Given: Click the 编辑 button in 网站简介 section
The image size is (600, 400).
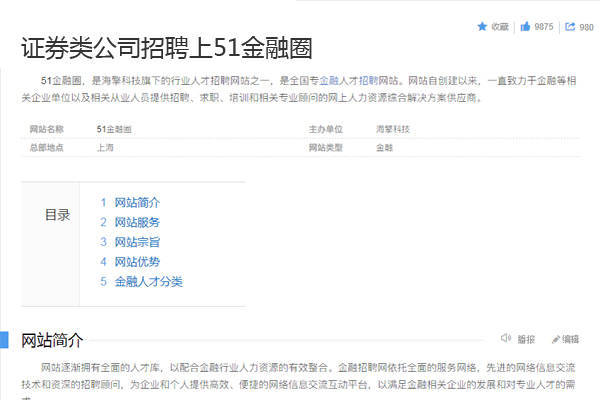Looking at the screenshot, I should pyautogui.click(x=571, y=339).
